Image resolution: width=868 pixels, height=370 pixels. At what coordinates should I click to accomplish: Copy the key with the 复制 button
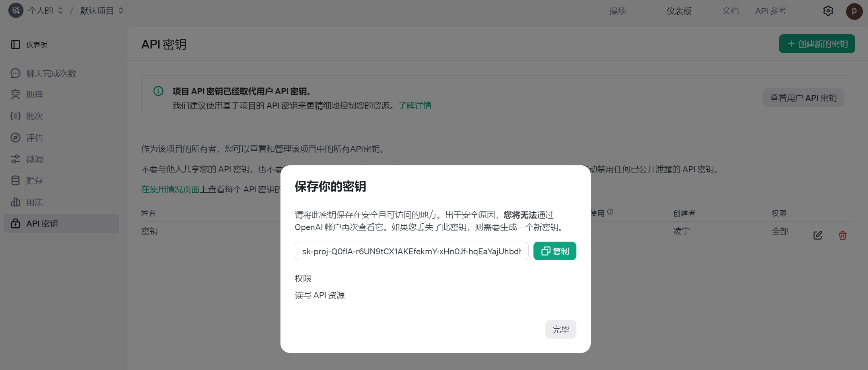(555, 251)
